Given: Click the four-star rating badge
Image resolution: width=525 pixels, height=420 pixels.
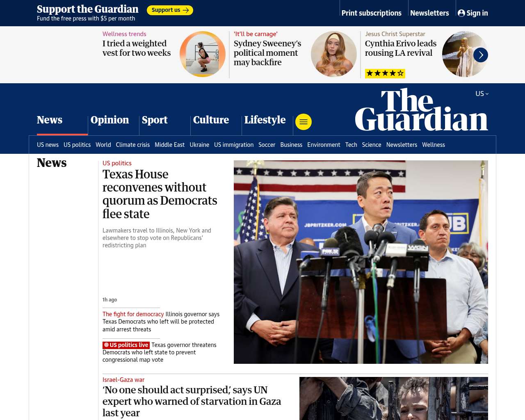Looking at the screenshot, I should tap(385, 73).
